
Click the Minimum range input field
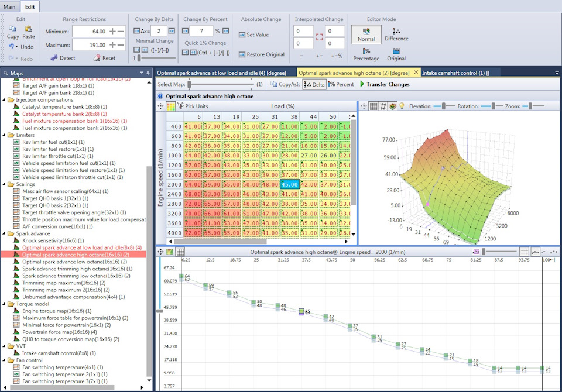[89, 31]
